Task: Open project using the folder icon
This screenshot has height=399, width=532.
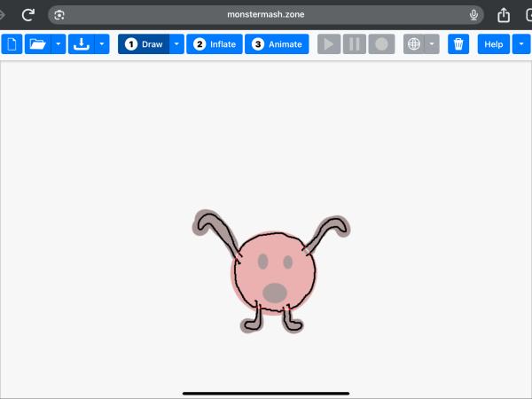Action: pyautogui.click(x=37, y=44)
